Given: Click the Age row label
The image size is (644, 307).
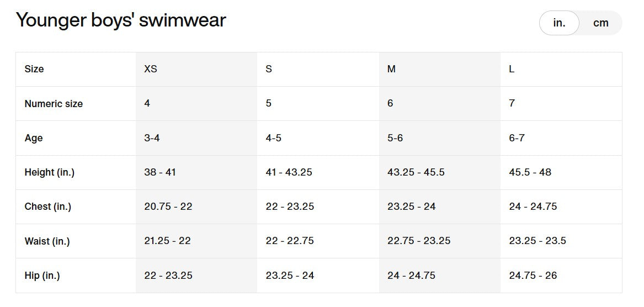Looking at the screenshot, I should click(34, 138).
